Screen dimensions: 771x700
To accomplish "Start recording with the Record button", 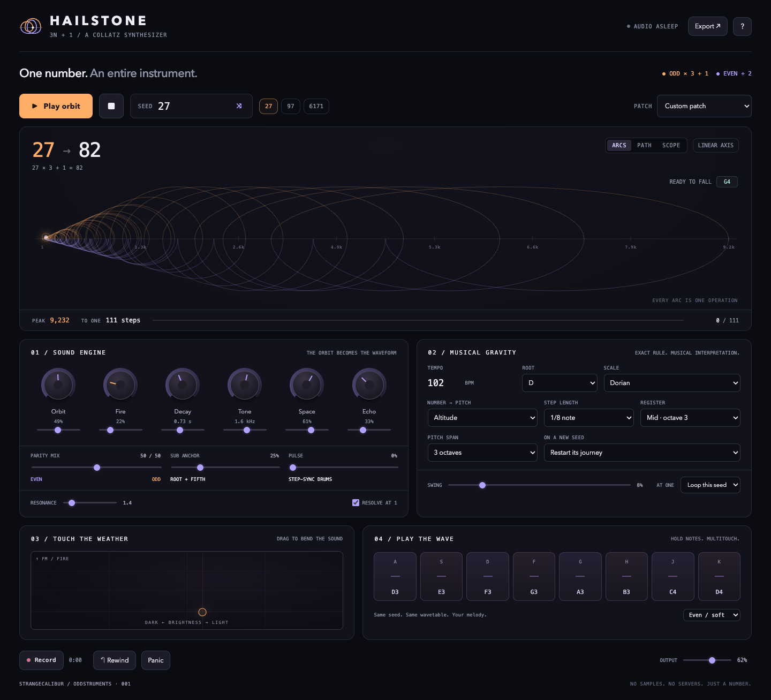I will pos(41,660).
